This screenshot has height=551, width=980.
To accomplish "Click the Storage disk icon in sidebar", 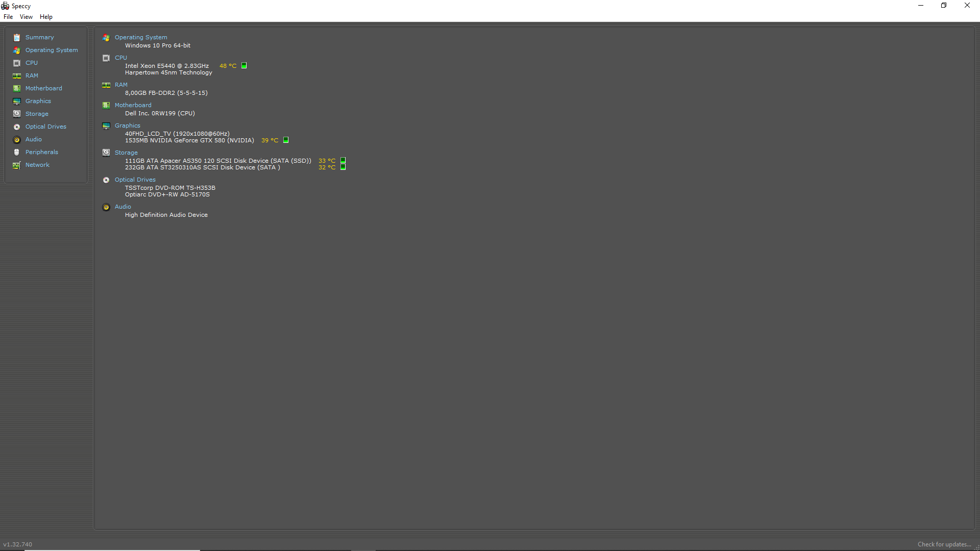I will tap(17, 114).
